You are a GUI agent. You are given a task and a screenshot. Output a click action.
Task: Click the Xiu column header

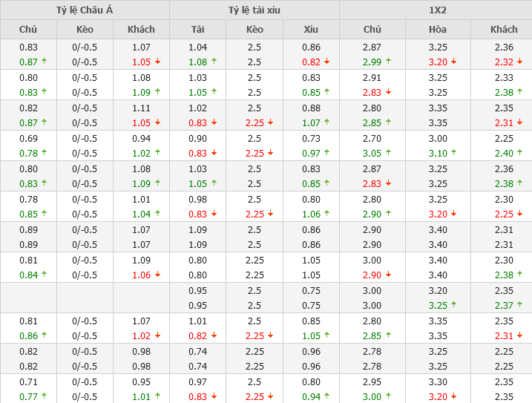pyautogui.click(x=311, y=29)
